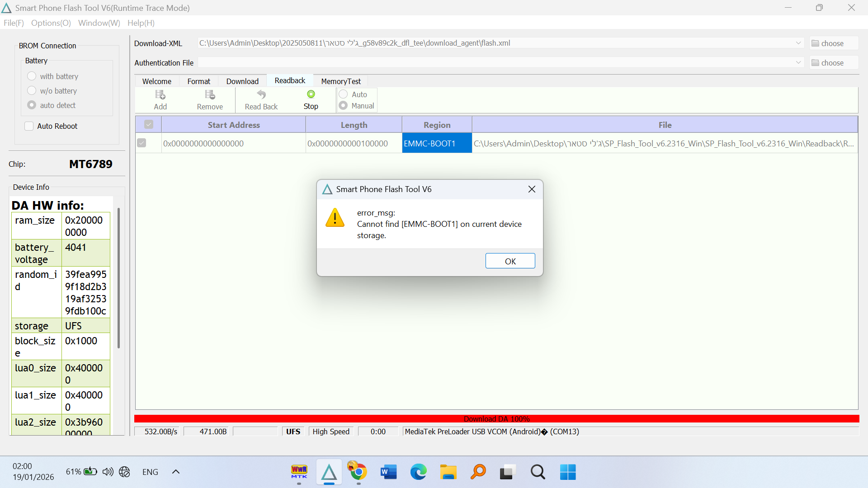
Task: Click the green Stop icon
Action: coord(311,94)
